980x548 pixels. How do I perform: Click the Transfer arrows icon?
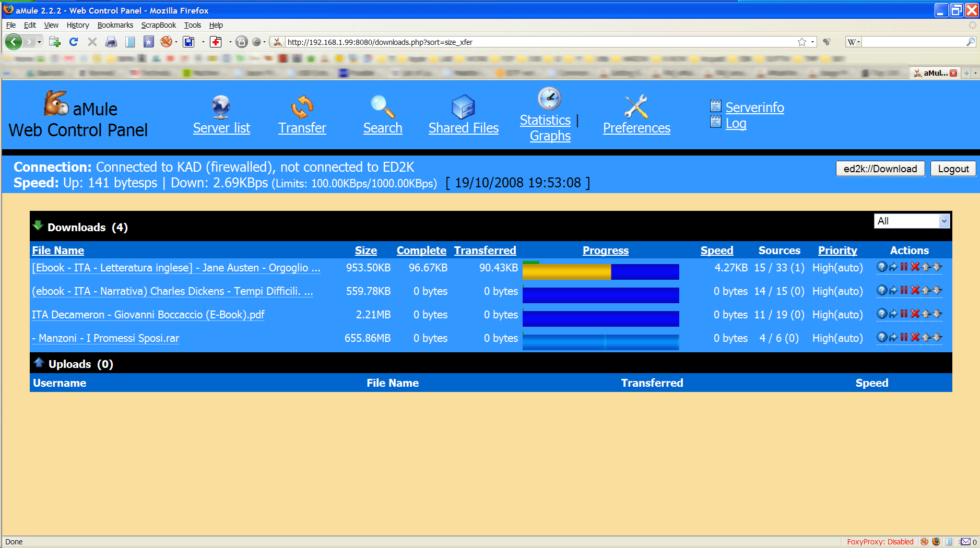click(302, 107)
